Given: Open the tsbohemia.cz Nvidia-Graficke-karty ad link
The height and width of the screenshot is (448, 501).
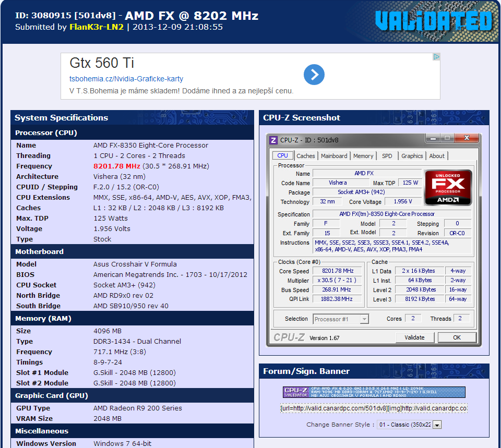Looking at the screenshot, I should pyautogui.click(x=126, y=79).
